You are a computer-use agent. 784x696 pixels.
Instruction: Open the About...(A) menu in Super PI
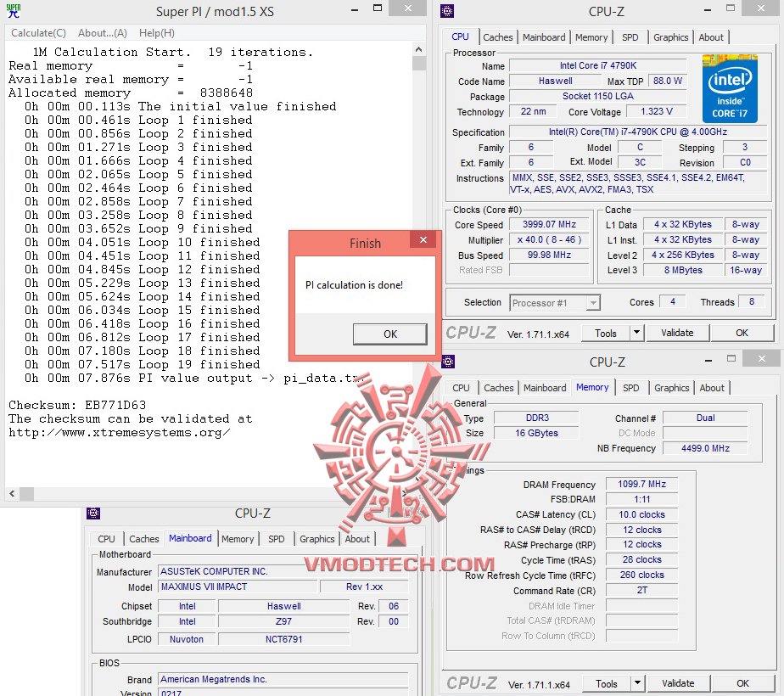(103, 33)
